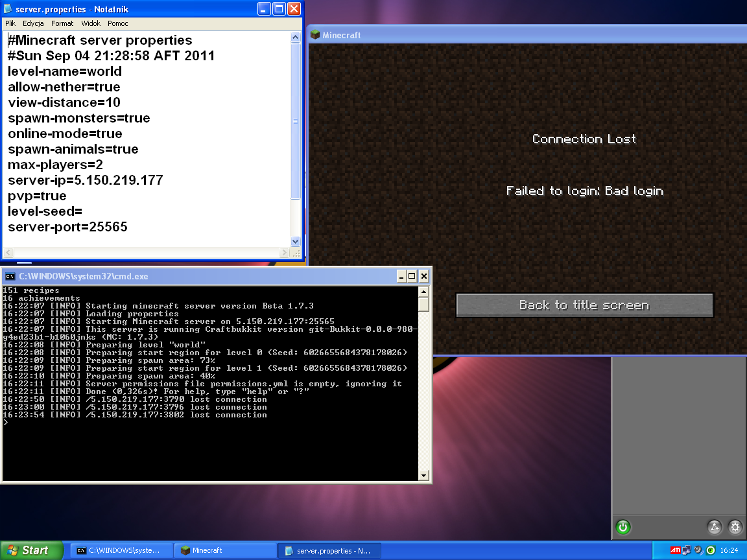Image resolution: width=747 pixels, height=560 pixels.
Task: Minimize the cmd.exe window
Action: tap(401, 276)
